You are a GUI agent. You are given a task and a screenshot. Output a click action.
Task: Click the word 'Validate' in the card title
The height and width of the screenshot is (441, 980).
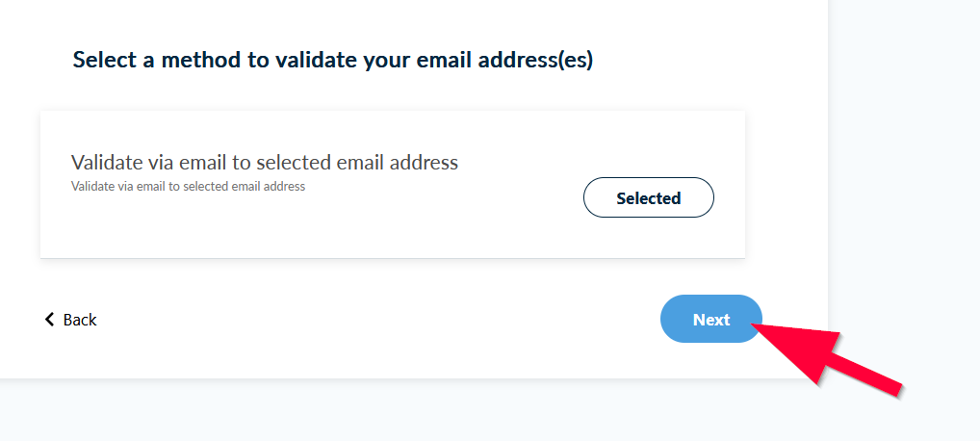coord(106,162)
